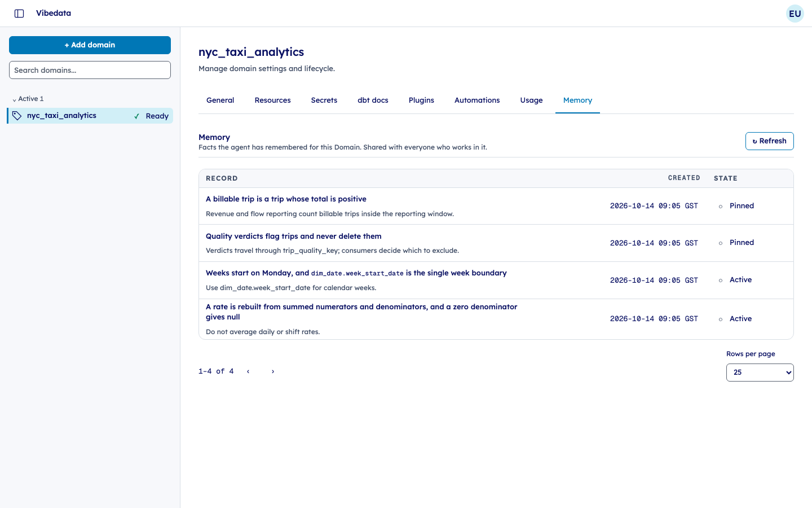Image resolution: width=812 pixels, height=508 pixels.
Task: Switch to the Plugins tab
Action: 421,100
